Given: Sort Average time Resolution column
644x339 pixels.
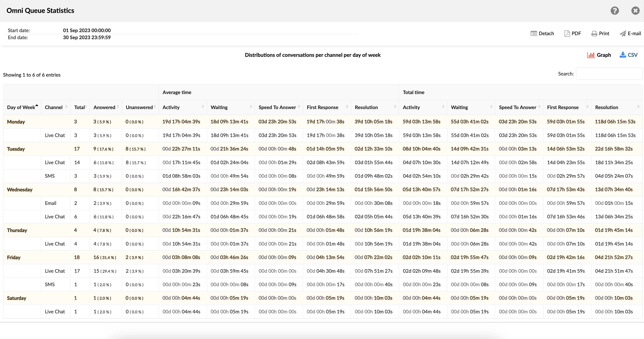Looking at the screenshot, I should click(375, 107).
